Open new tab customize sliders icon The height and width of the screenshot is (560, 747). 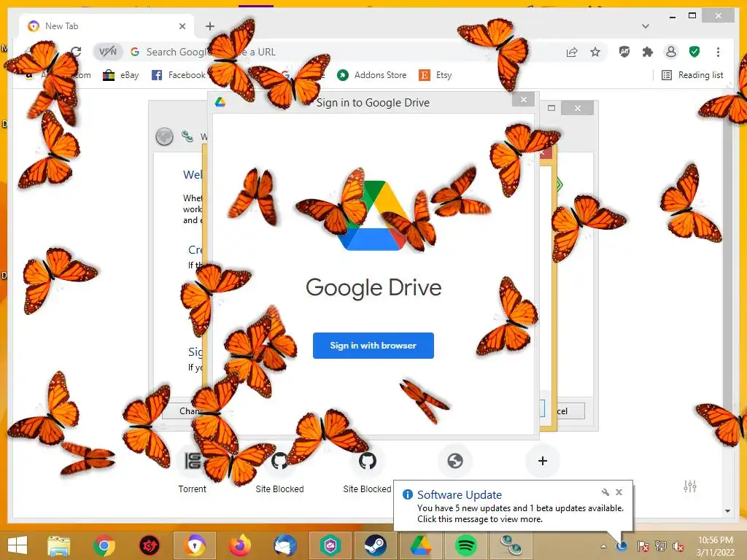[x=690, y=486]
